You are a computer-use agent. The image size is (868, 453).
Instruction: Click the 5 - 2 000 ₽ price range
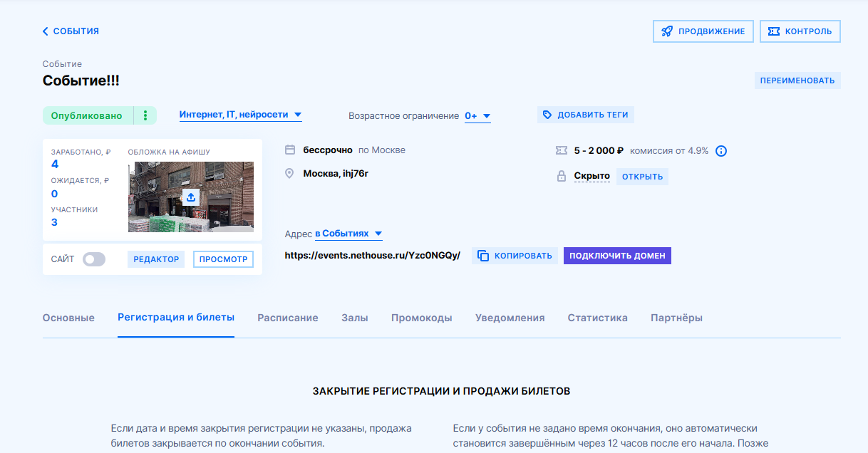pos(599,151)
